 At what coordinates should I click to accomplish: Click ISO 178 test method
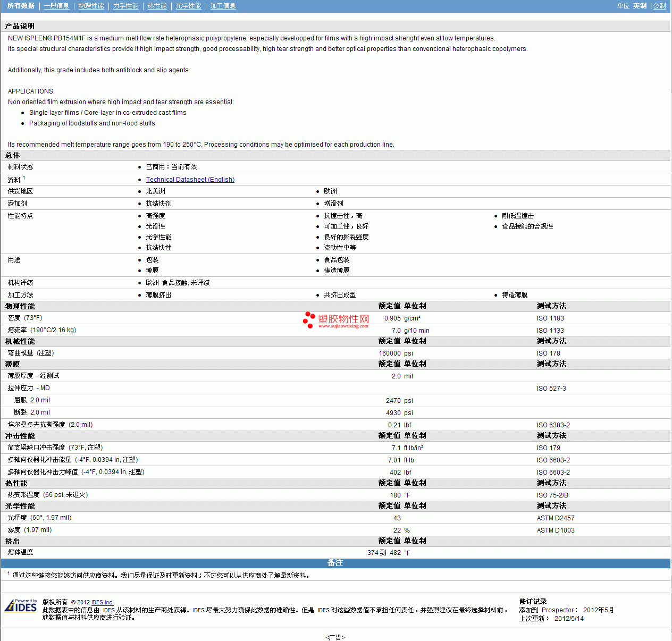coord(549,353)
